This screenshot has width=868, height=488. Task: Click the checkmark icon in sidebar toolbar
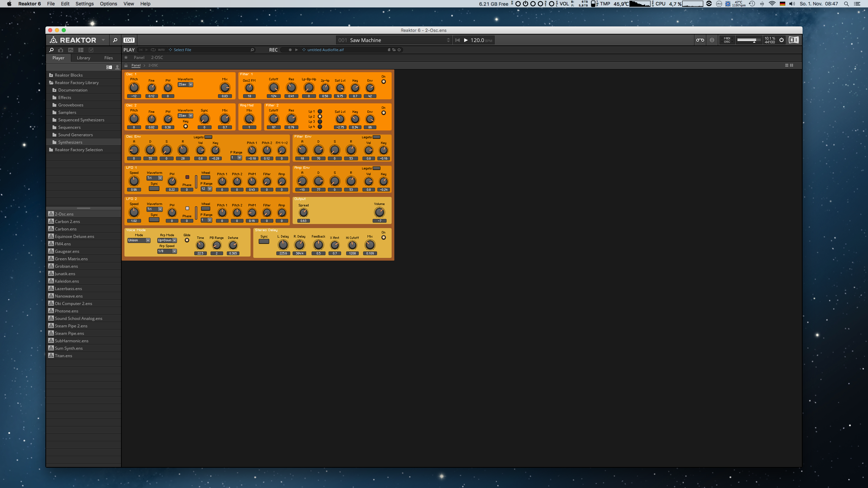[91, 50]
